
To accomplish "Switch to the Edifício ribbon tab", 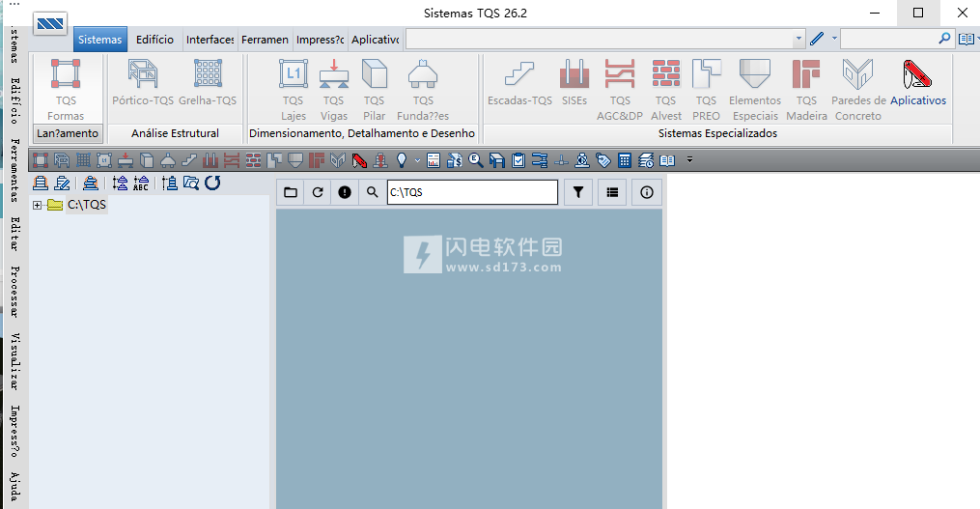I will tap(154, 40).
